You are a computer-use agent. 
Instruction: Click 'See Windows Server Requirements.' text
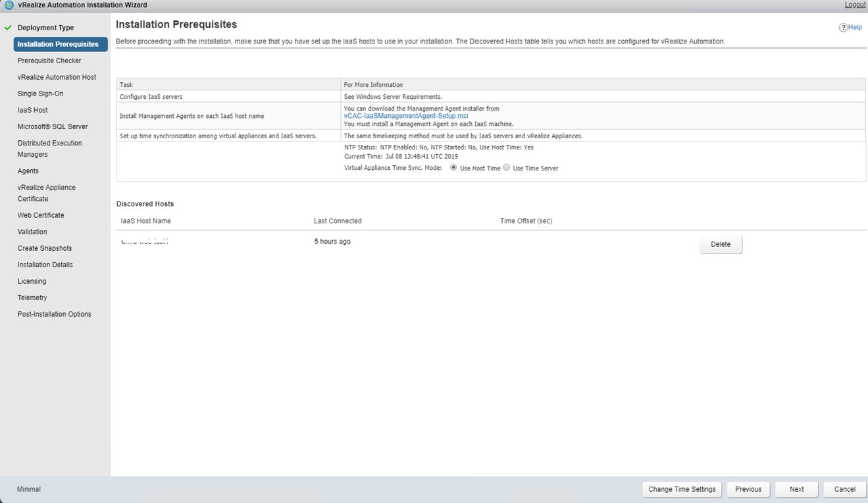coord(393,97)
